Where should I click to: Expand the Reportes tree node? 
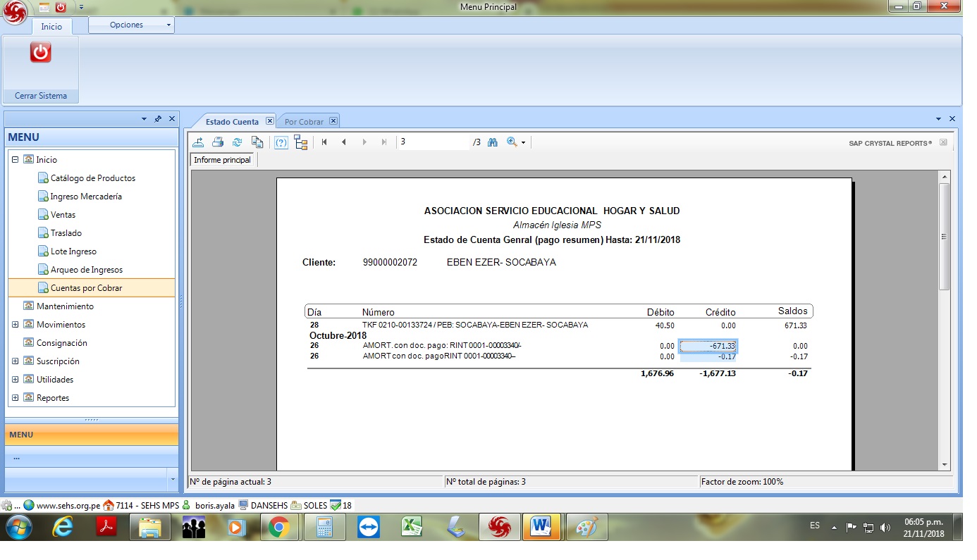pyautogui.click(x=16, y=398)
